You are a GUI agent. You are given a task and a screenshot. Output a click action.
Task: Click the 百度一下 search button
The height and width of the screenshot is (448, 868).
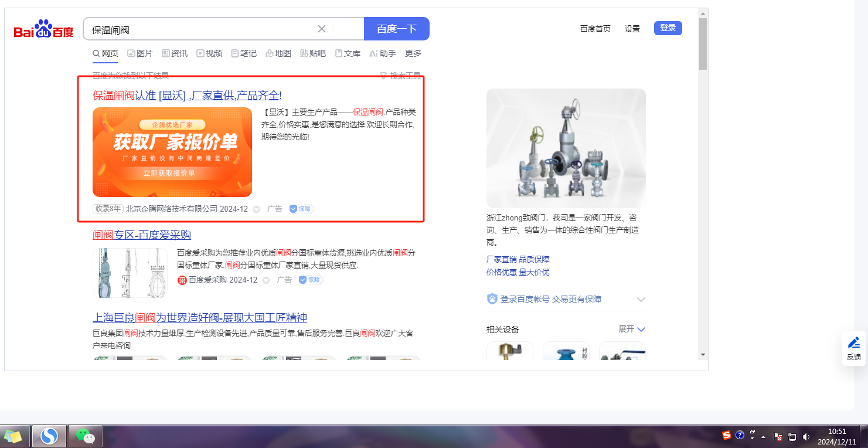pos(397,29)
